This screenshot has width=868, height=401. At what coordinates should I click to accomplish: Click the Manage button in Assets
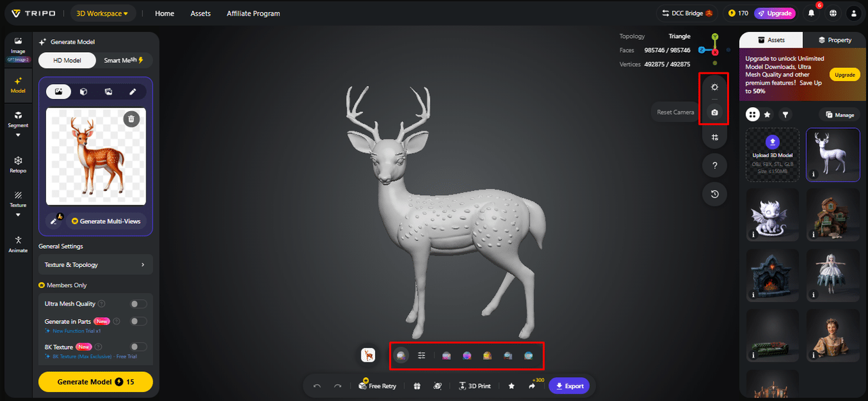coord(840,114)
